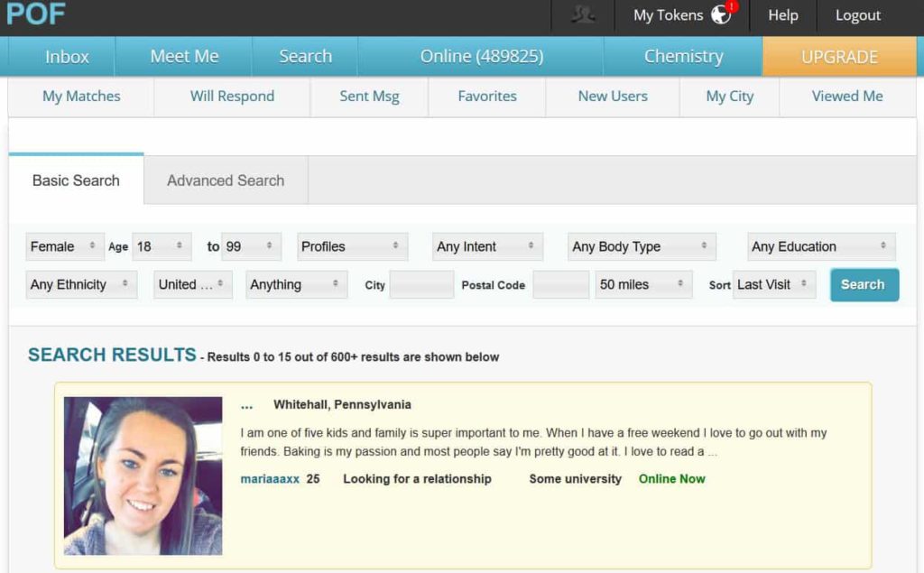
Task: View Online (489825) users
Action: pyautogui.click(x=482, y=57)
